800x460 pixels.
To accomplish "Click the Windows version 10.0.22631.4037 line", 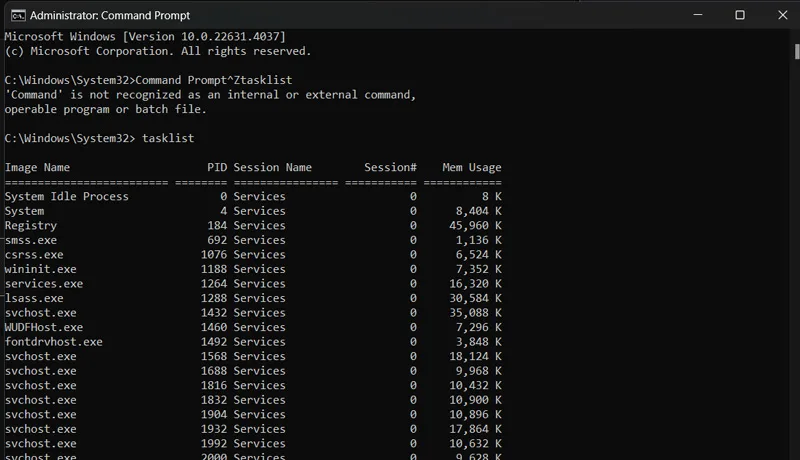I will 145,37.
